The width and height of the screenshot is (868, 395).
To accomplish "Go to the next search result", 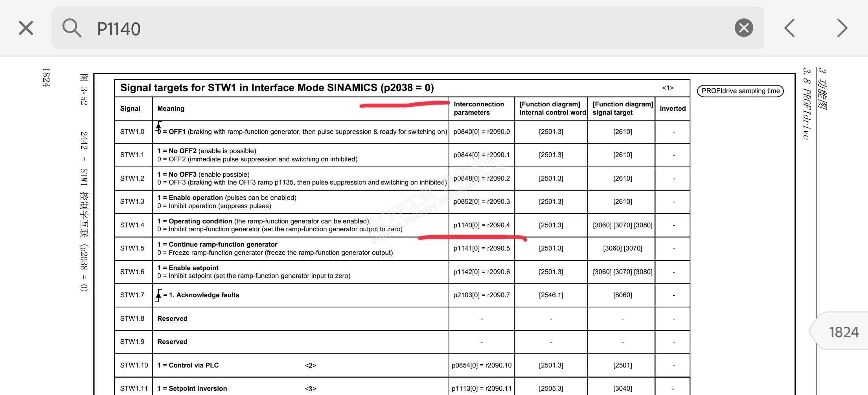I will coord(842,28).
